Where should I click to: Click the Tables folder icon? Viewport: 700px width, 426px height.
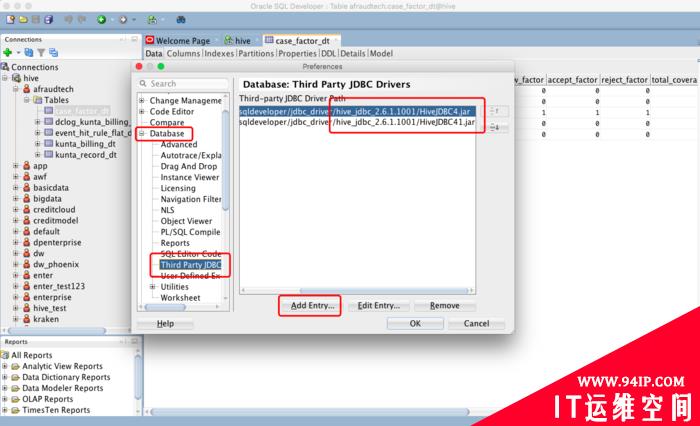(38, 100)
